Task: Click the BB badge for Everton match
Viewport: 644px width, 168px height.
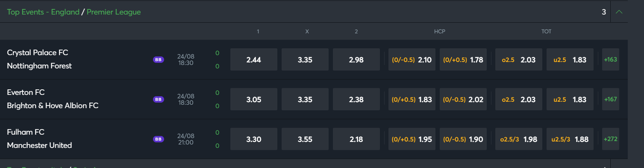Action: (x=158, y=99)
